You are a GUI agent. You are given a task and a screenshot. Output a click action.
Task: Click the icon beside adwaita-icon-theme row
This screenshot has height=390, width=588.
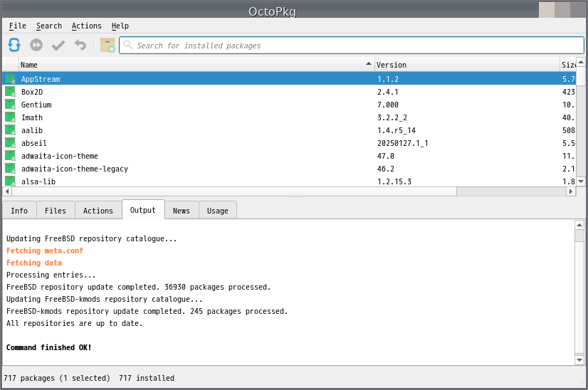point(10,156)
